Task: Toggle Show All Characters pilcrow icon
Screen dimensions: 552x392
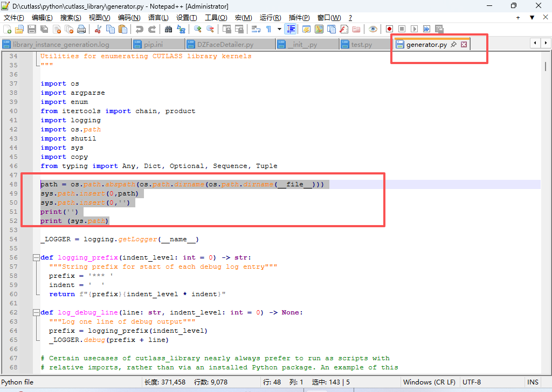Action: pyautogui.click(x=268, y=29)
